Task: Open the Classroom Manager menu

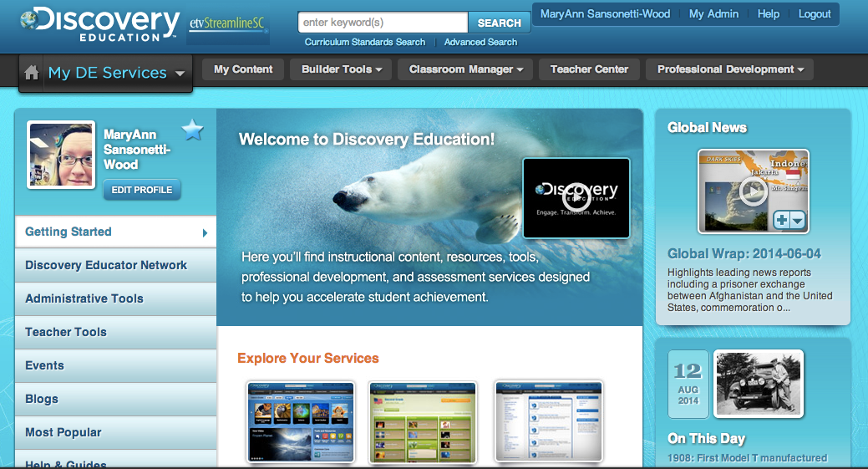Action: tap(465, 69)
